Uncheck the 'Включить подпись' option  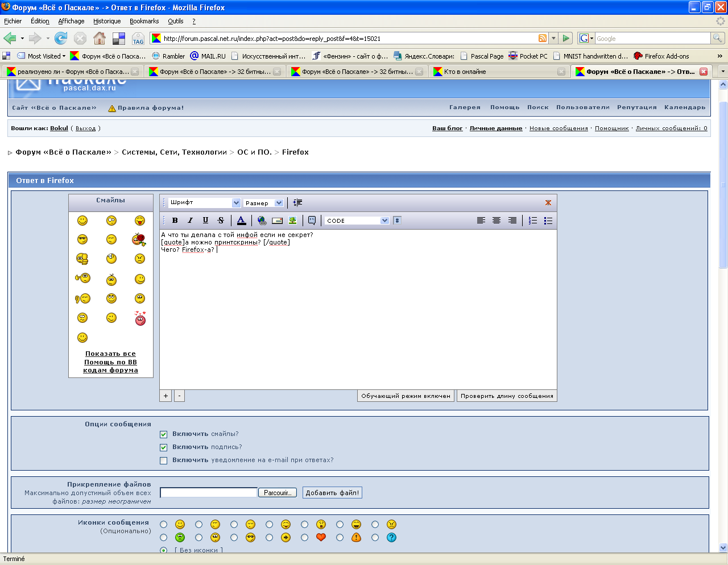coord(164,447)
